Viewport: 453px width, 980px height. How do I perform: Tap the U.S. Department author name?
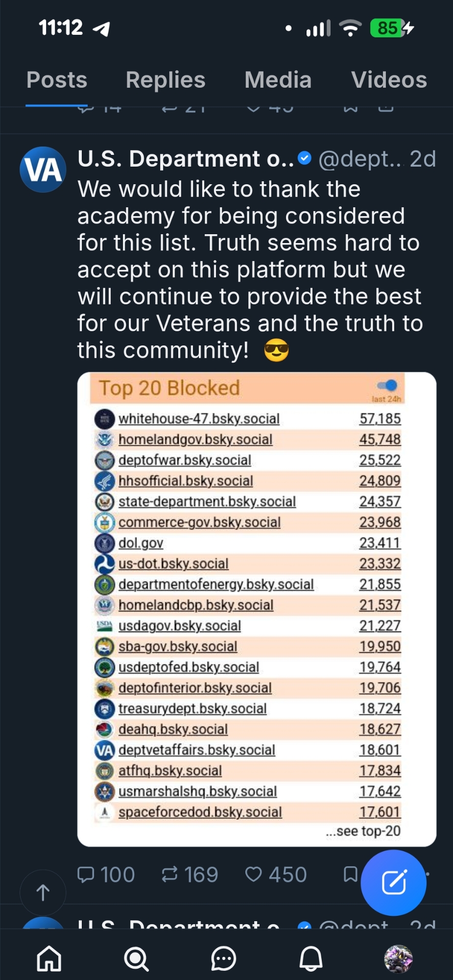(x=186, y=159)
